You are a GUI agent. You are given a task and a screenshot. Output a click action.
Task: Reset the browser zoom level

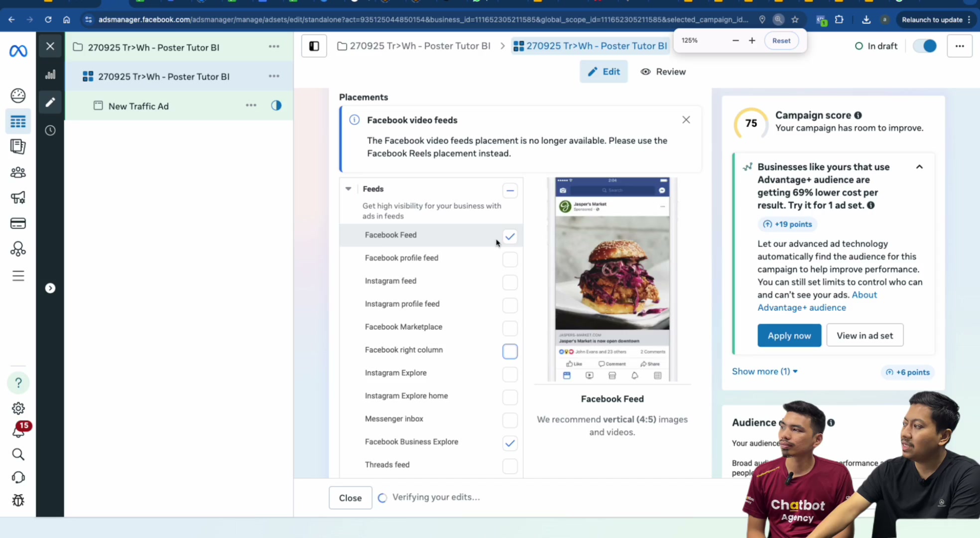click(781, 40)
